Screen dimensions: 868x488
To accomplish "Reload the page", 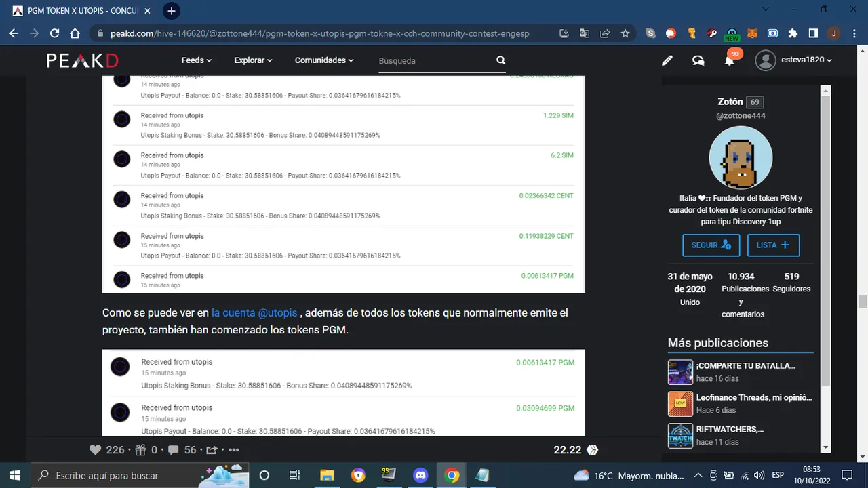I will tap(55, 33).
